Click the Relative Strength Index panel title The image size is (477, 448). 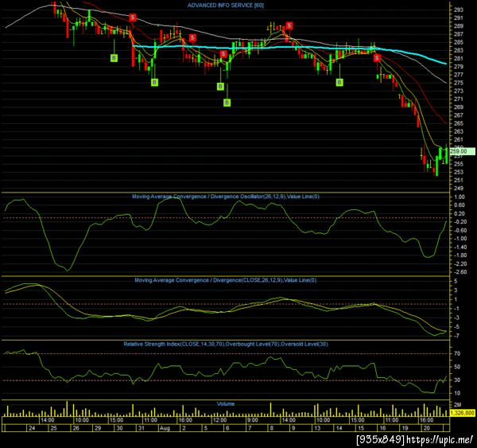point(226,344)
